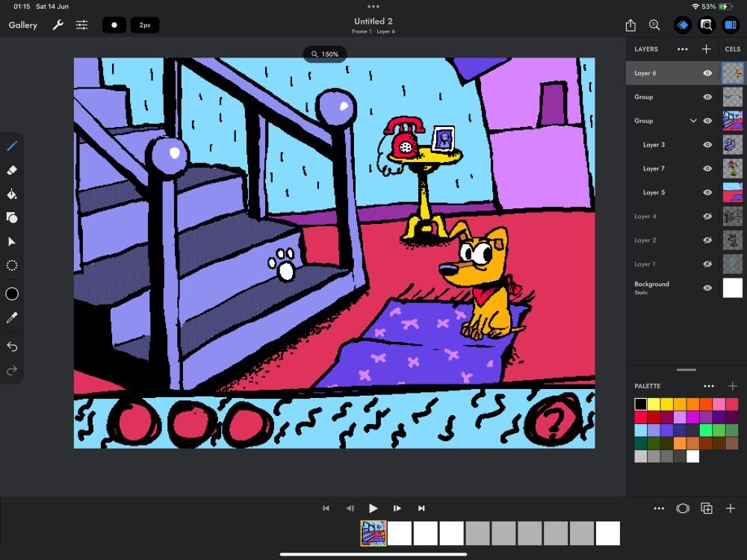Screen dimensions: 747x560
Task: Open the share export icon
Action: (x=630, y=25)
